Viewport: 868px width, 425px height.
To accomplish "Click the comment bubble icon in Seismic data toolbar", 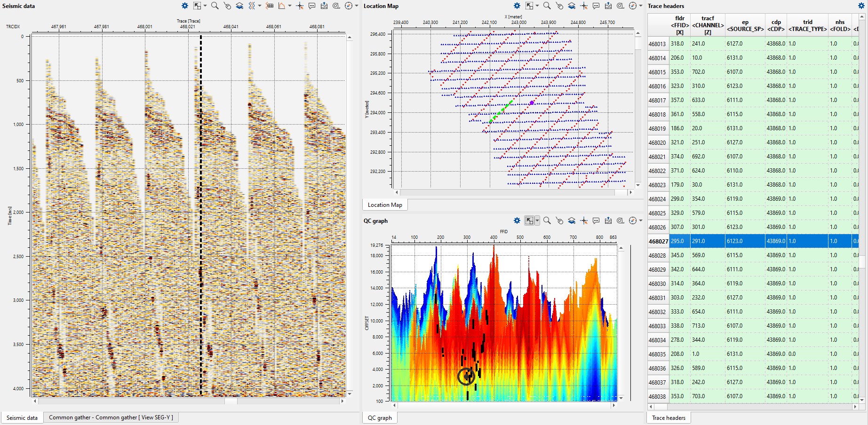I will [x=312, y=6].
